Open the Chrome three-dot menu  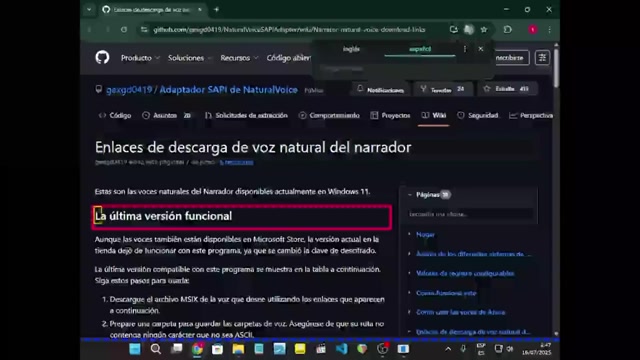point(549,29)
